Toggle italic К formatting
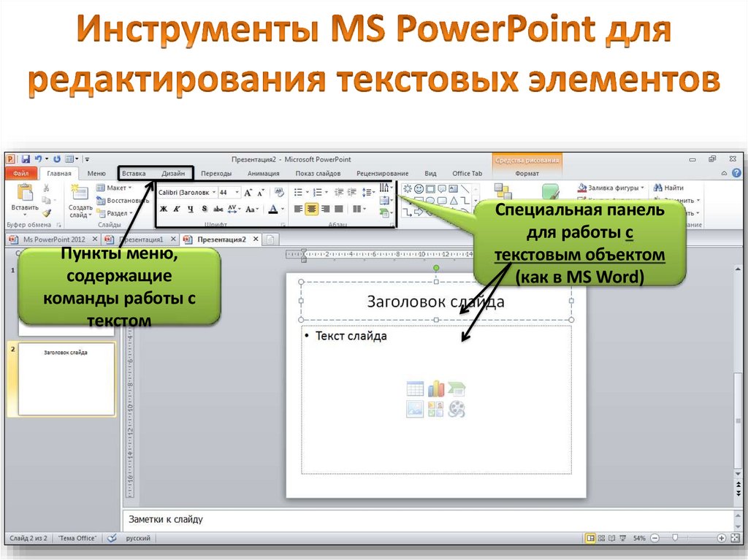The image size is (748, 560). pyautogui.click(x=177, y=209)
